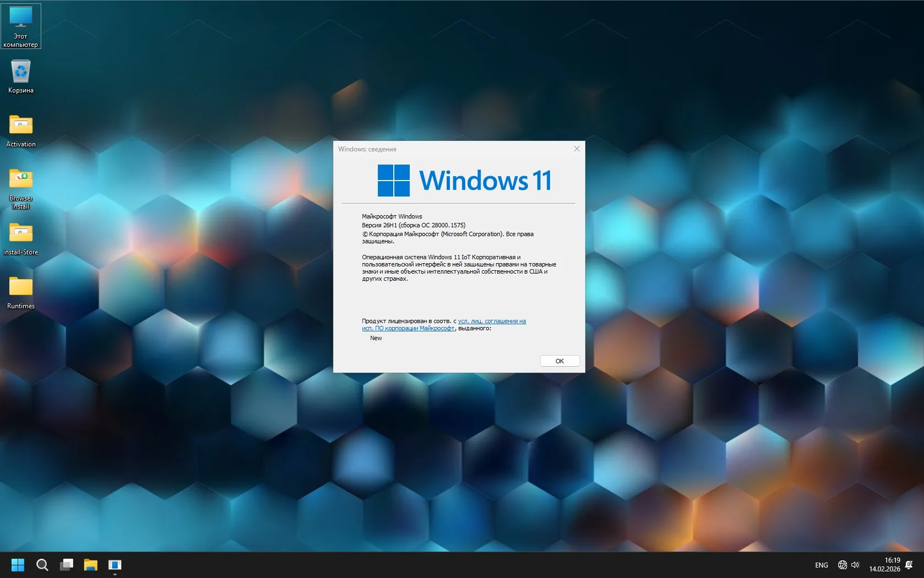Select the active app icon on the taskbar
The image size is (924, 578).
(115, 565)
